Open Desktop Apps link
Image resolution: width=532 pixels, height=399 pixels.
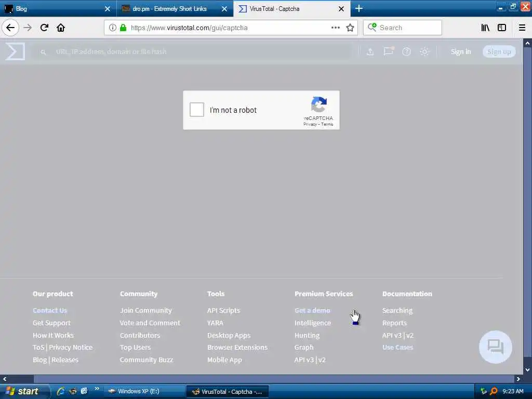pos(229,335)
